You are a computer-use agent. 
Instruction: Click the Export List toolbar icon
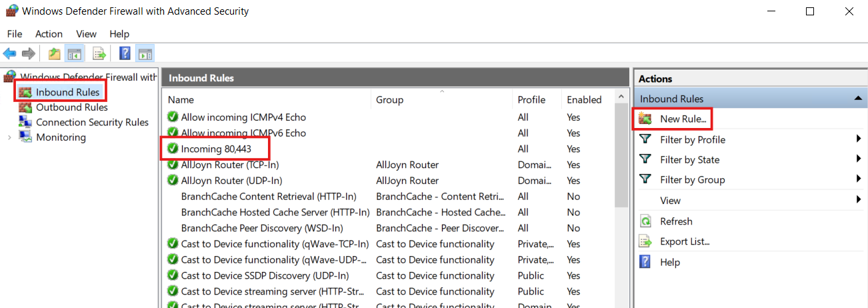tap(99, 53)
